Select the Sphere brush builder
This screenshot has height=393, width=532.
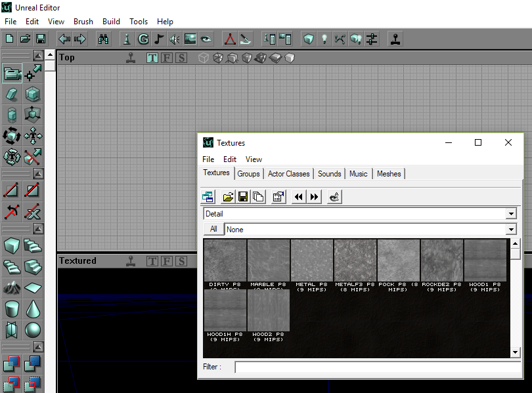pyautogui.click(x=33, y=330)
